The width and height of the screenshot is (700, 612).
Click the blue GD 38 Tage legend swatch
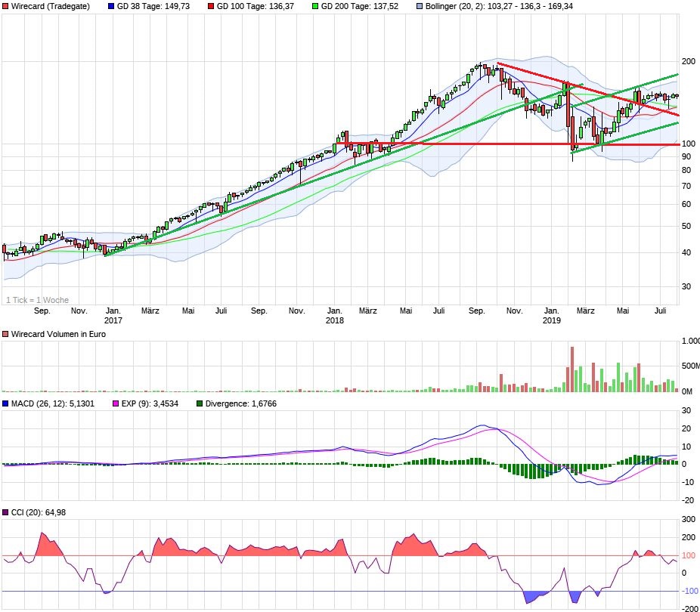click(111, 6)
